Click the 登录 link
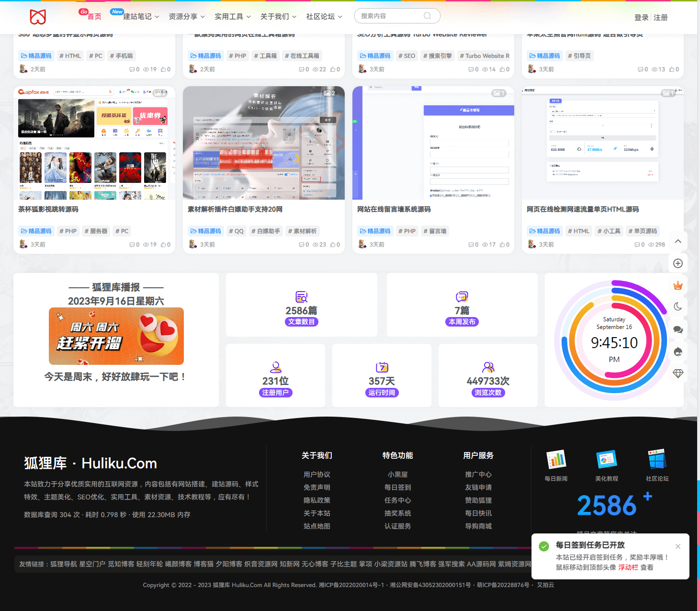 (x=641, y=18)
